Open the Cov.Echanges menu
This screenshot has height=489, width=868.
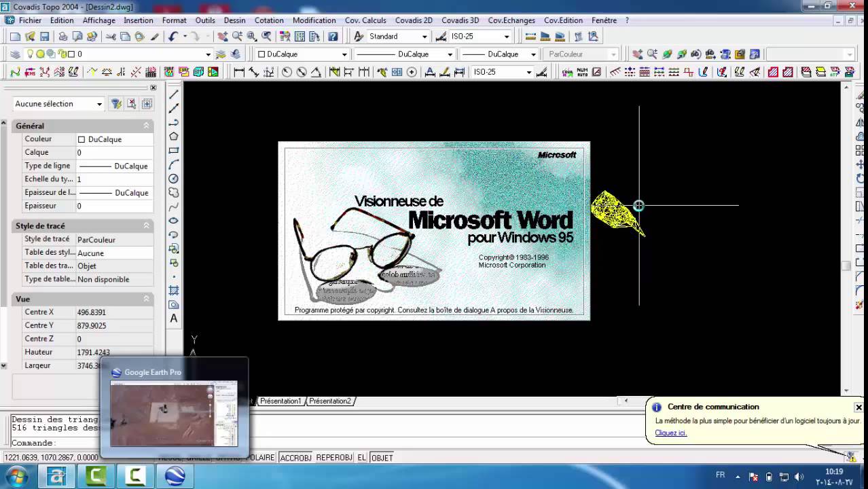click(x=511, y=20)
